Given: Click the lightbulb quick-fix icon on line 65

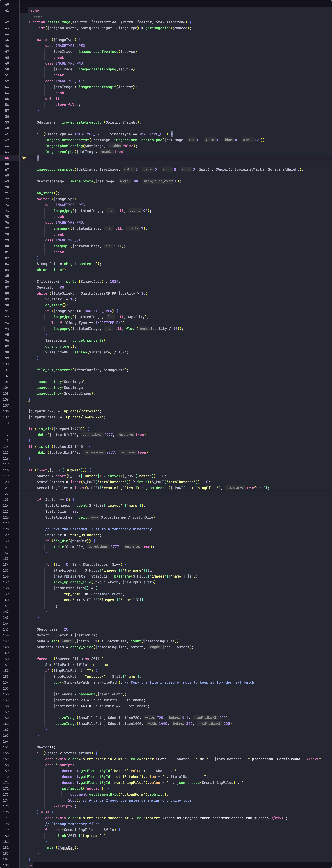Looking at the screenshot, I should tap(24, 158).
